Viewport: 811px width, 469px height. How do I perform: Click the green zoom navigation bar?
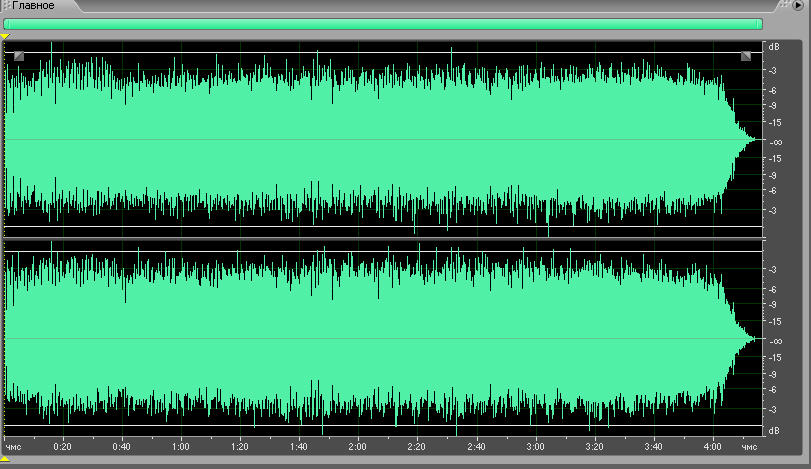tap(380, 24)
